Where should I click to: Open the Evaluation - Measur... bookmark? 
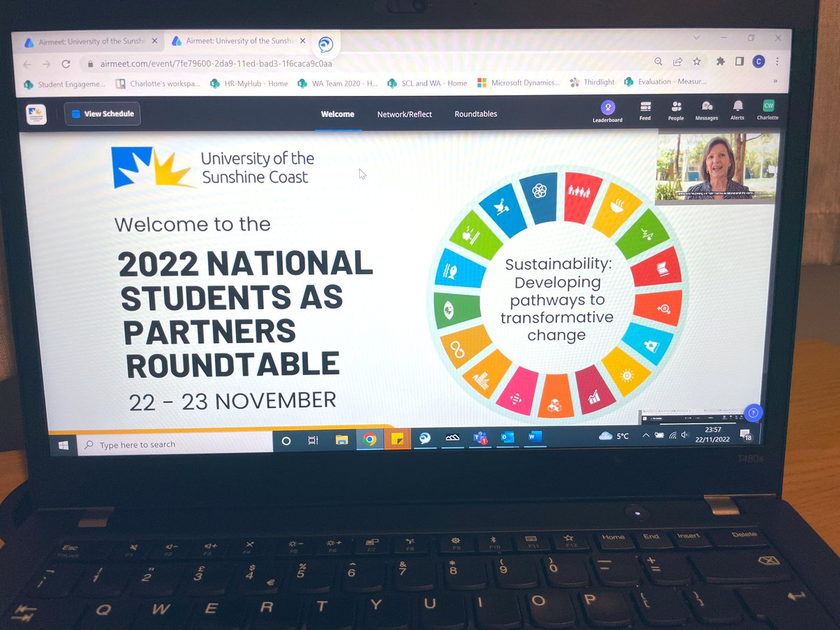pos(665,82)
